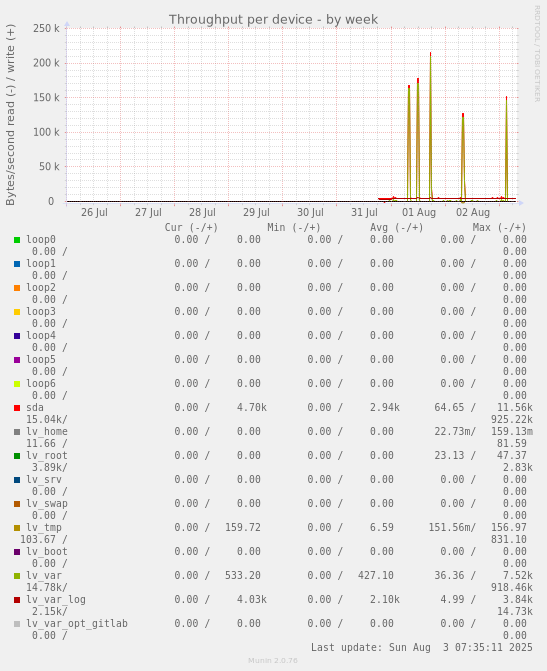Select the lv_tmp legend label
The height and width of the screenshot is (671, 547).
point(44,528)
